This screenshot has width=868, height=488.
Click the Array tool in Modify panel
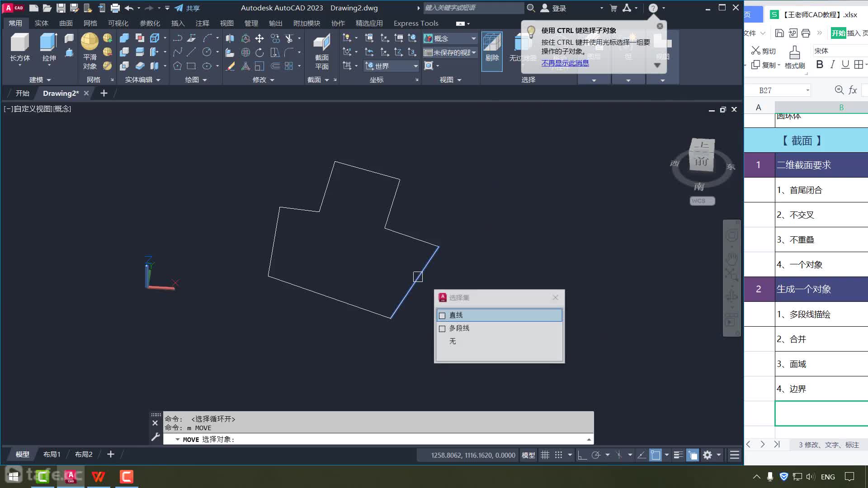coord(289,66)
